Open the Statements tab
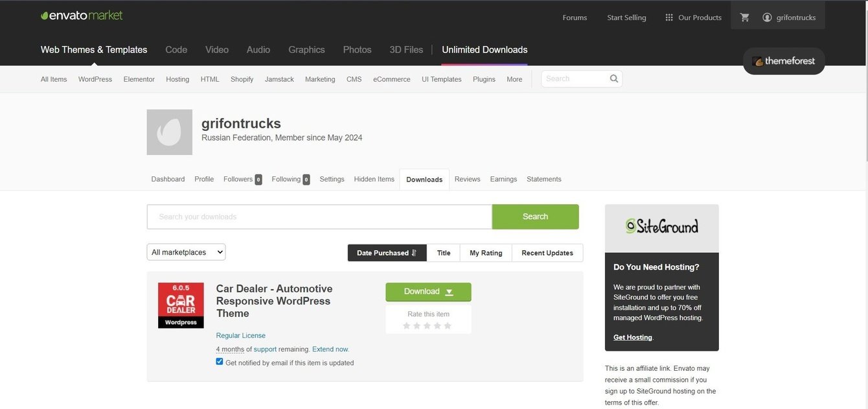This screenshot has height=409, width=868. point(544,179)
